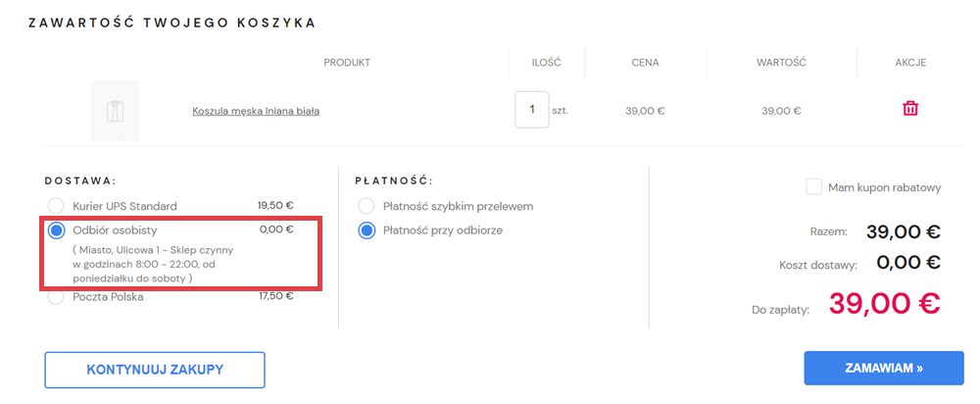Image resolution: width=980 pixels, height=404 pixels.
Task: Click the Wartość column header
Action: 781,63
